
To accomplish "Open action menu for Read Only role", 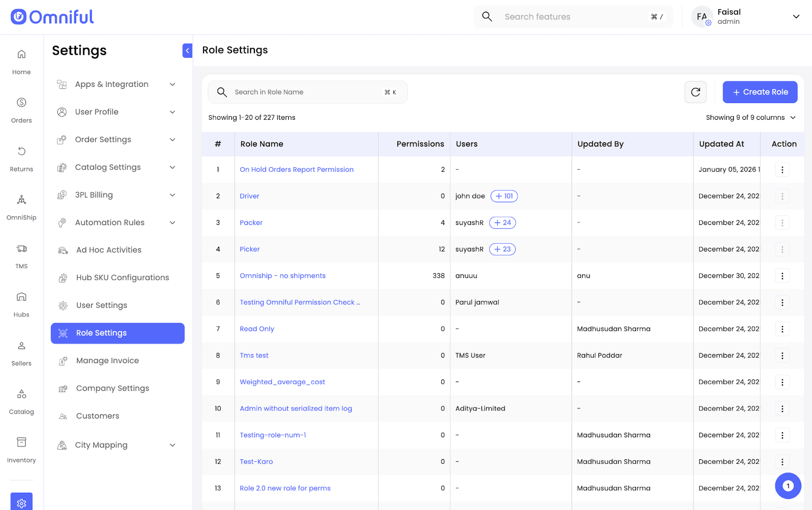I will click(x=782, y=329).
